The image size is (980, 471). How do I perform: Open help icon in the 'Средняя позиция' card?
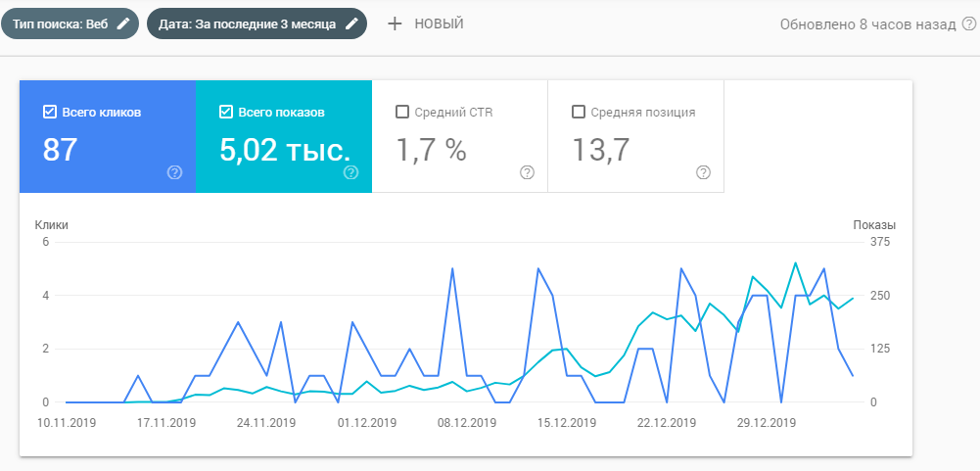[704, 172]
